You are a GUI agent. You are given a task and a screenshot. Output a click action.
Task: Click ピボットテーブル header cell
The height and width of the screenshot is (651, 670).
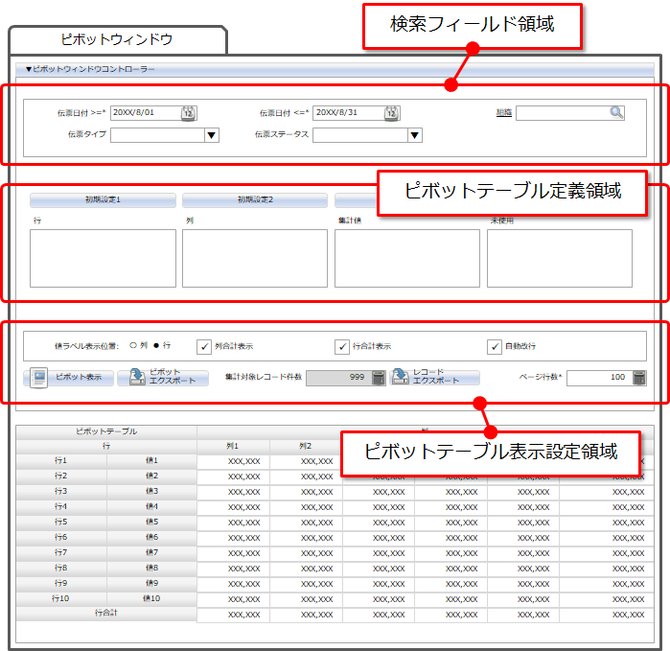click(x=106, y=432)
